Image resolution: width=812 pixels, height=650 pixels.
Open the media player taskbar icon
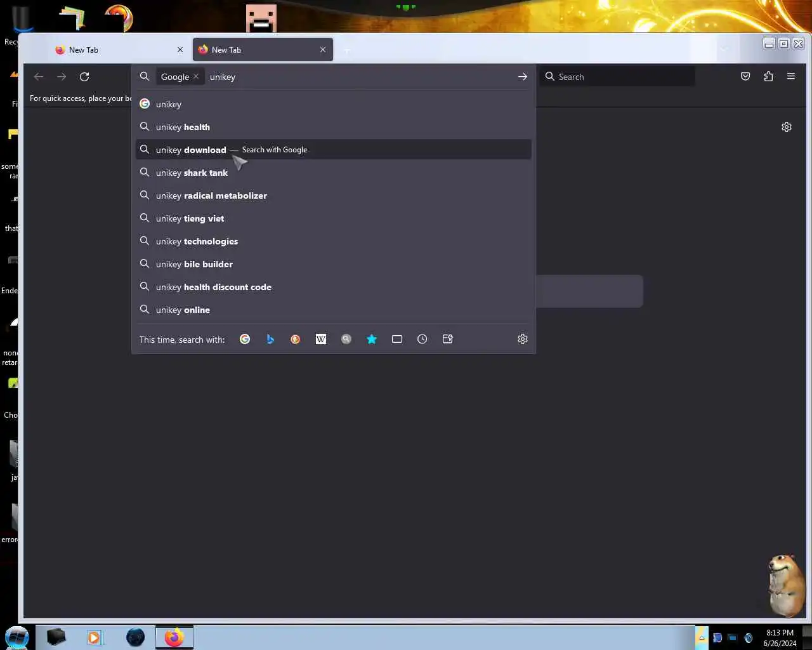(x=95, y=637)
